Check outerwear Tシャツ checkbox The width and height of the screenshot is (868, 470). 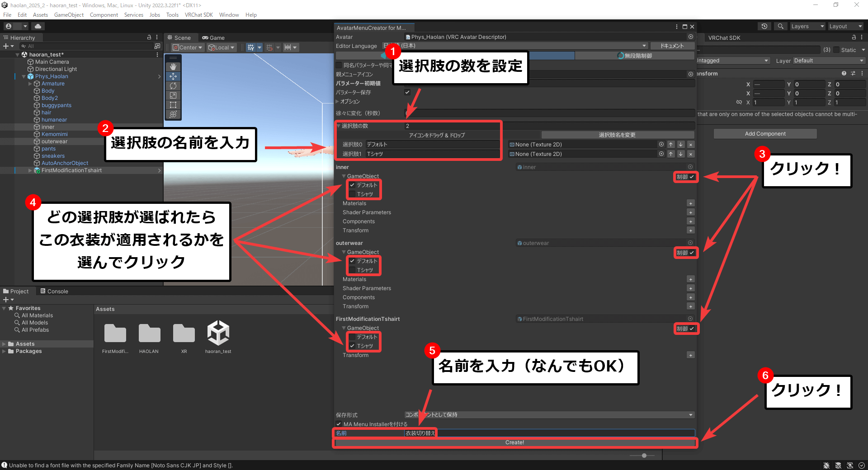coord(352,270)
